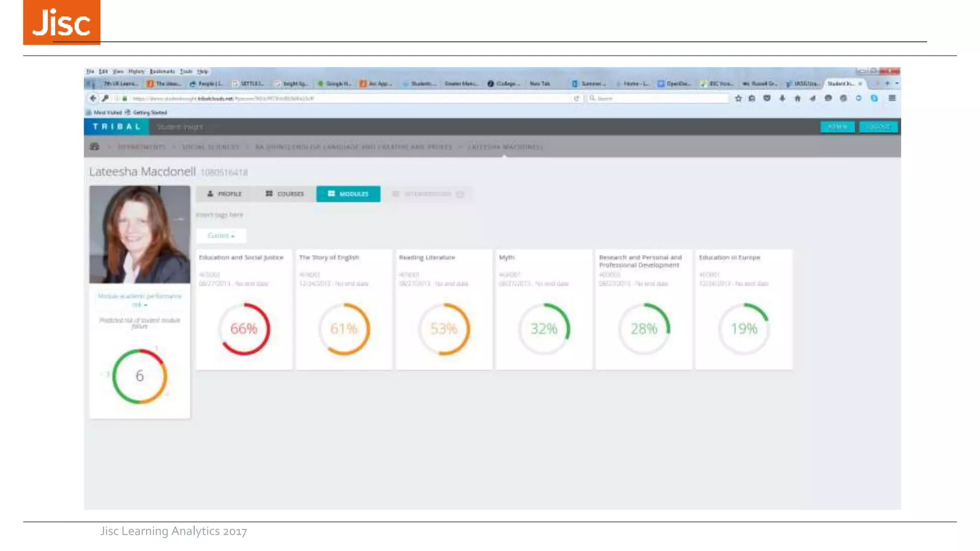This screenshot has width=980, height=551.
Task: Click the browser home icon
Action: click(x=797, y=98)
